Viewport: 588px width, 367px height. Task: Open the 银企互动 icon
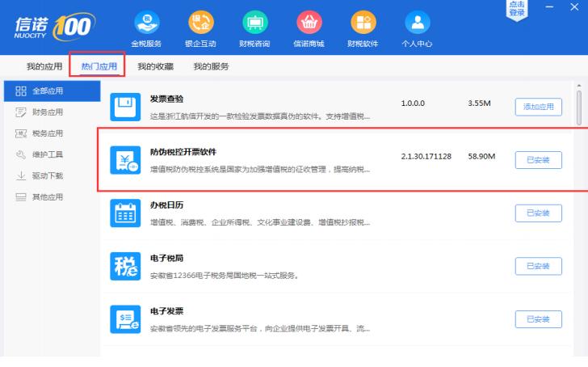(201, 23)
